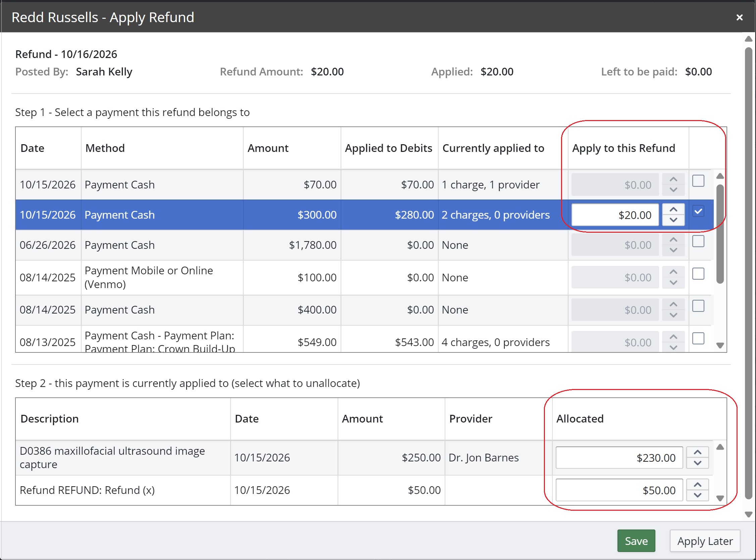Screen dimensions: 756x560
Task: Check the $70.00 Payment Cash row checkbox
Action: [x=698, y=181]
